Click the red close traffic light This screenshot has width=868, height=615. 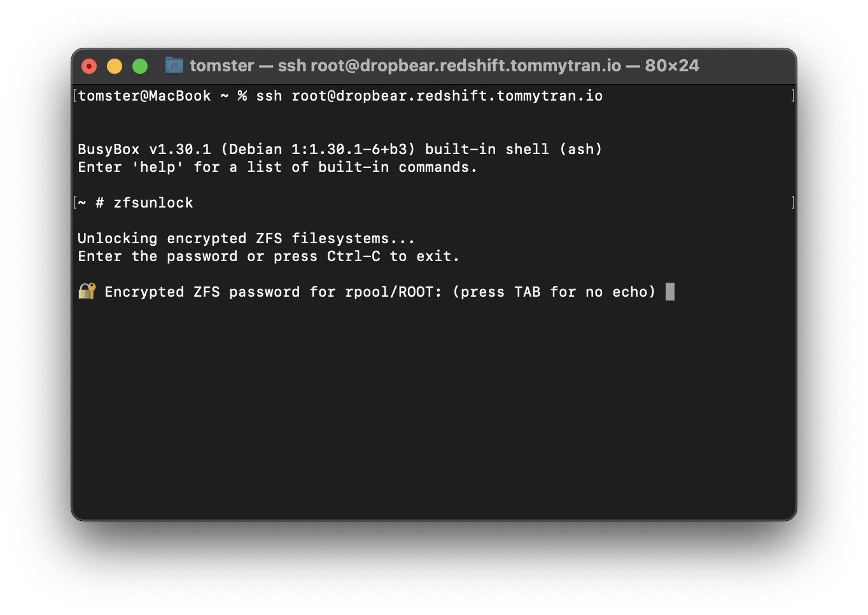click(x=88, y=66)
